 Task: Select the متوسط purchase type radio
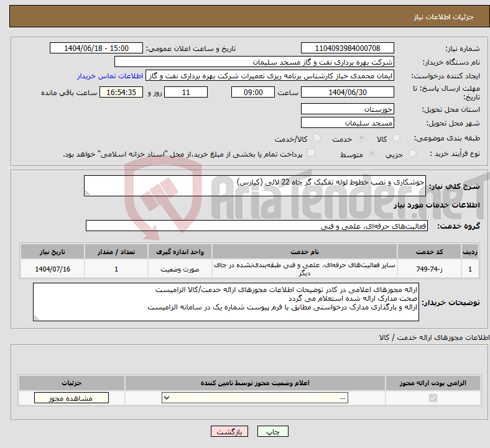click(x=372, y=153)
